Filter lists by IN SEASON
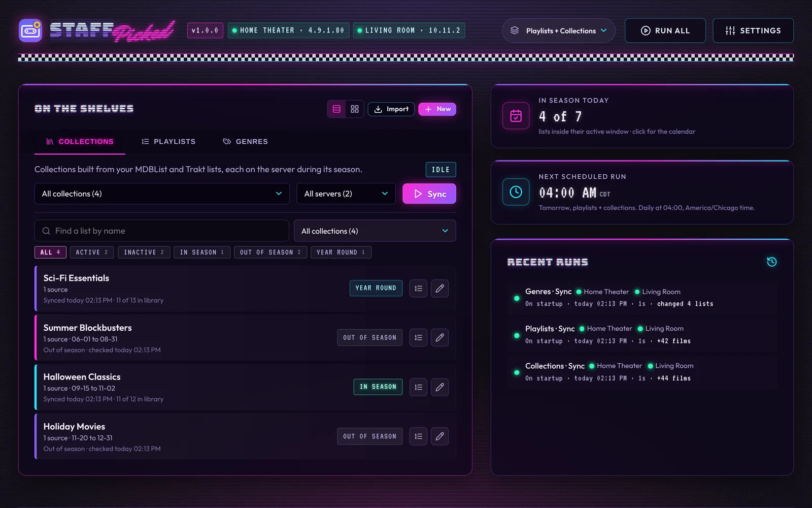This screenshot has width=812, height=508. pyautogui.click(x=202, y=252)
